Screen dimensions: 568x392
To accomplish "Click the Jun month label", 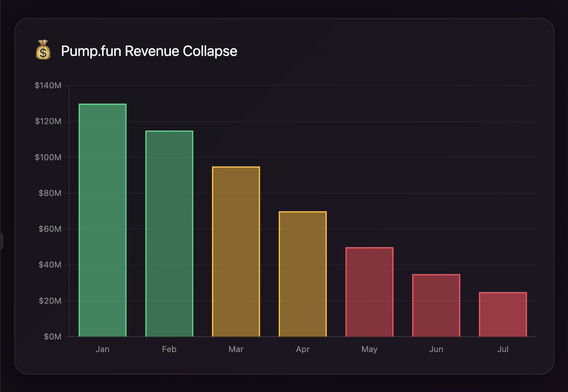I will [x=436, y=349].
